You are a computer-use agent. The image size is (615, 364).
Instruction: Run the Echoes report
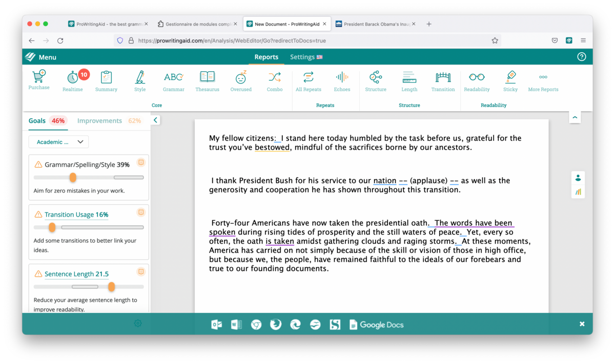(x=342, y=81)
